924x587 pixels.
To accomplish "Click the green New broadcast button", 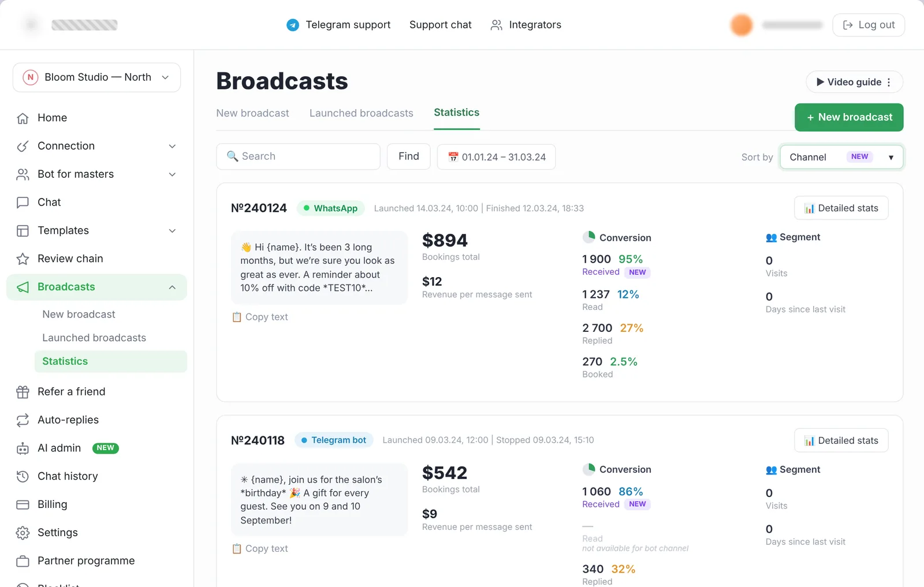I will point(849,117).
